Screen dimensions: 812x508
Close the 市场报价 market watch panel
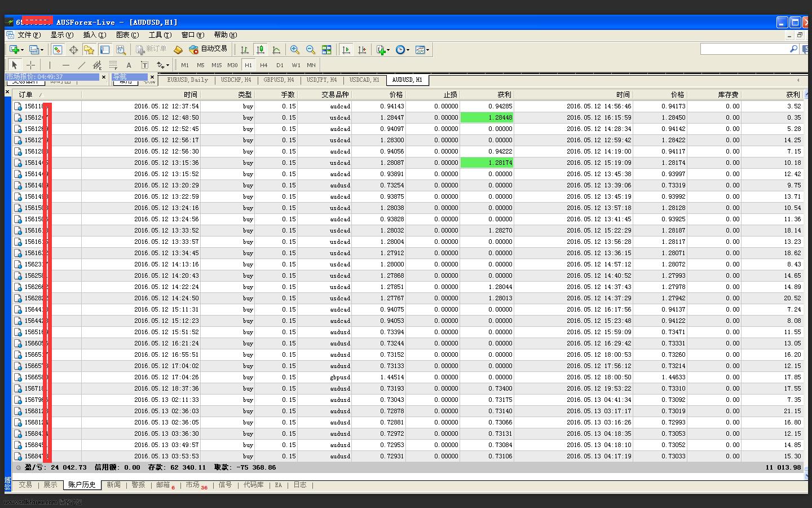tap(104, 77)
